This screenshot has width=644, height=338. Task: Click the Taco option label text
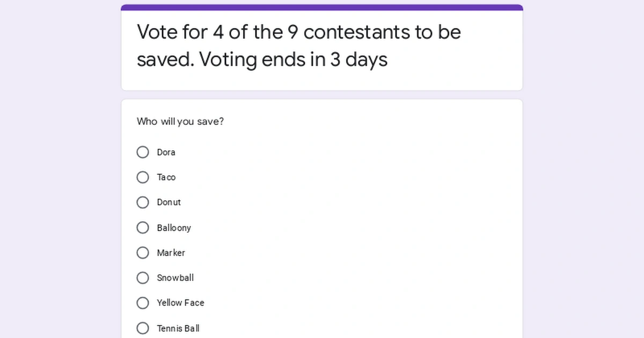pos(166,177)
